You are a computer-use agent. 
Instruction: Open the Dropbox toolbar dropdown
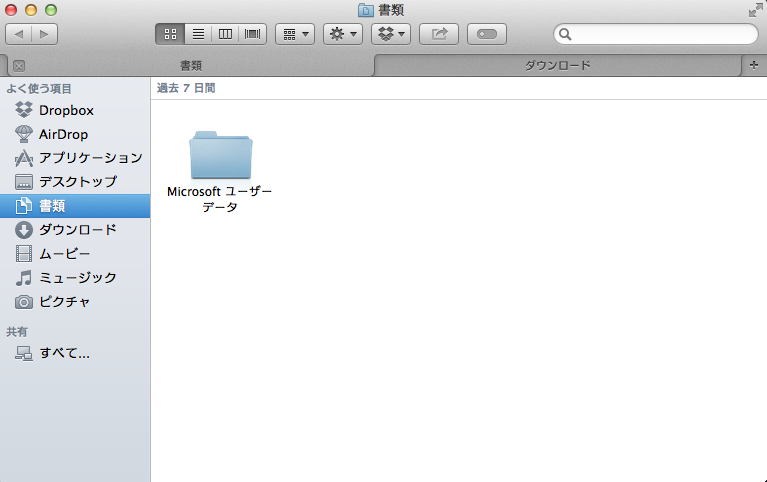(391, 34)
